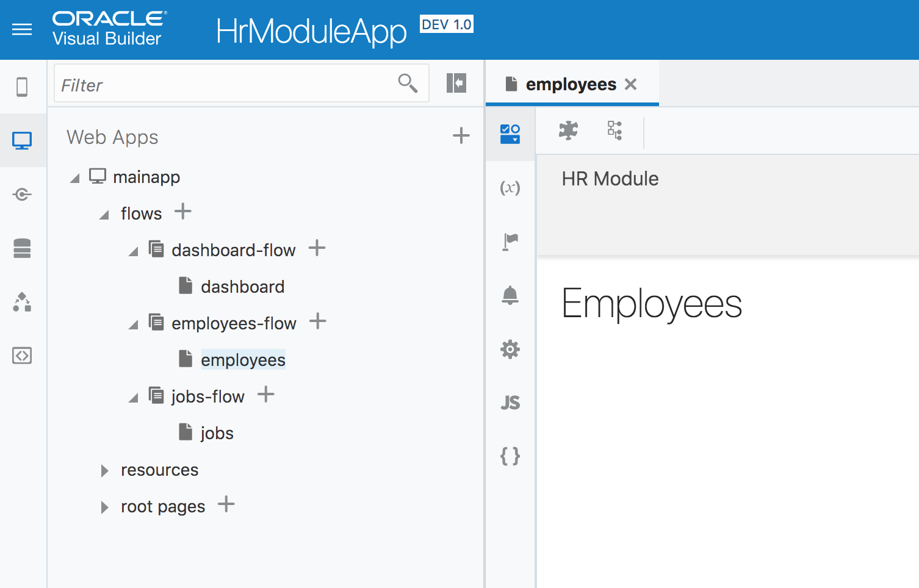The height and width of the screenshot is (588, 919).
Task: Open the page Variables editor
Action: pos(510,187)
